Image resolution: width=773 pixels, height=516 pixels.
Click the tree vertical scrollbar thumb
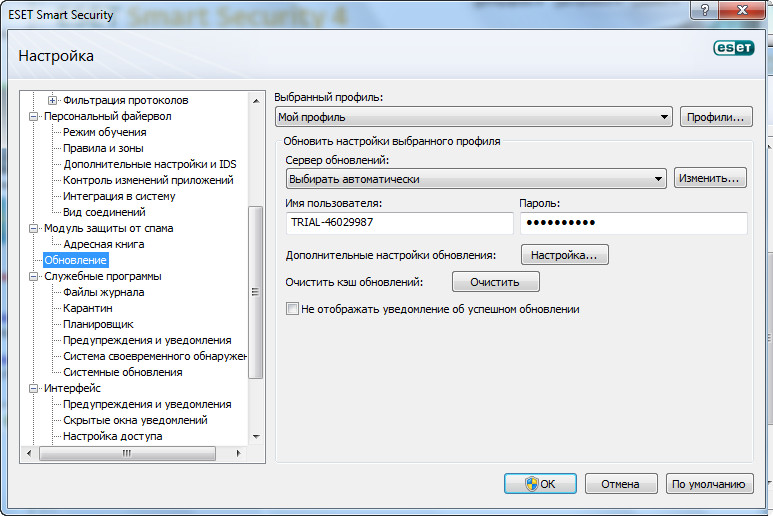click(255, 292)
